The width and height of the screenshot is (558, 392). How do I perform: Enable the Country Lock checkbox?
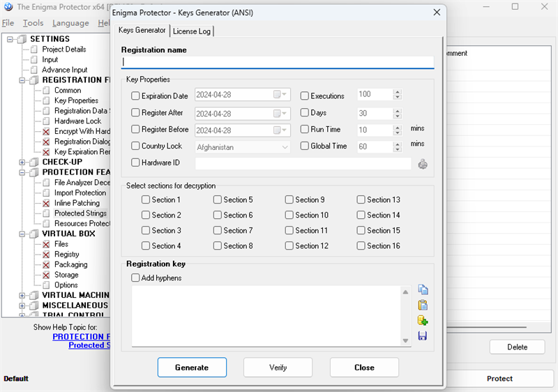click(135, 146)
